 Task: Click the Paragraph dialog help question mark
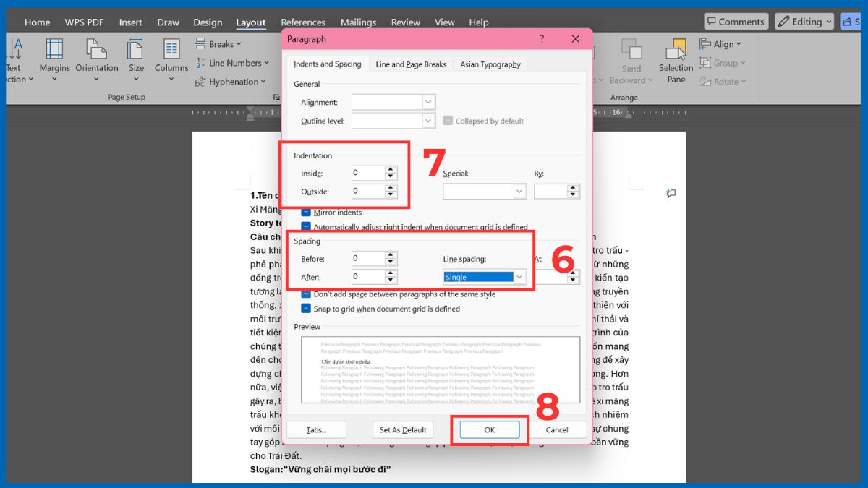pyautogui.click(x=542, y=39)
